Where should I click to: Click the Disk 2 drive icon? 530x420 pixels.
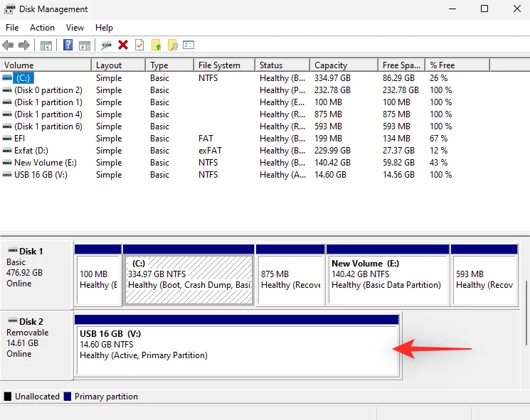coord(13,321)
